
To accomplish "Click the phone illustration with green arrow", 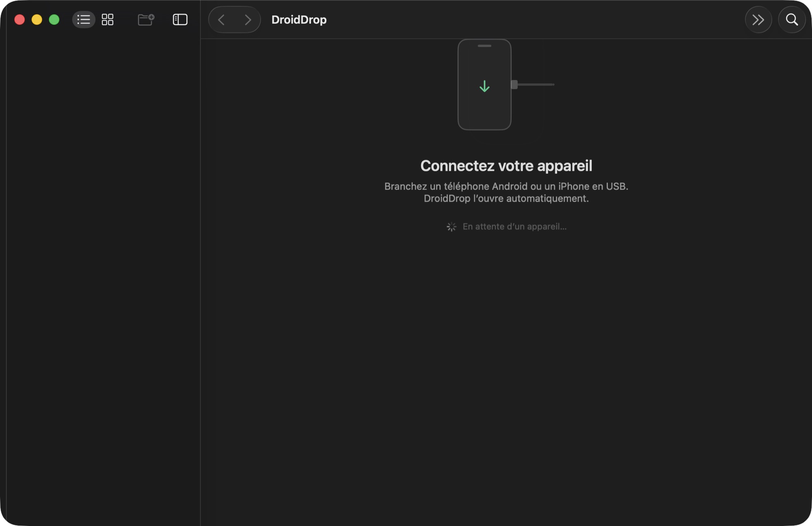I will 484,84.
